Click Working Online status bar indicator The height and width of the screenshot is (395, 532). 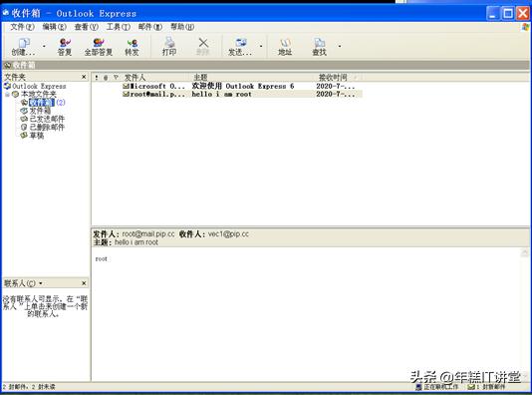coord(437,387)
